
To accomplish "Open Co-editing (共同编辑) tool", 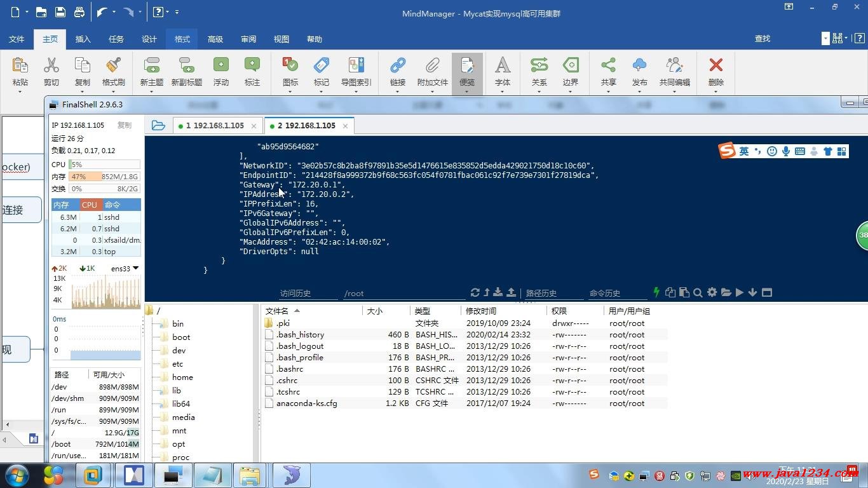I will [674, 65].
